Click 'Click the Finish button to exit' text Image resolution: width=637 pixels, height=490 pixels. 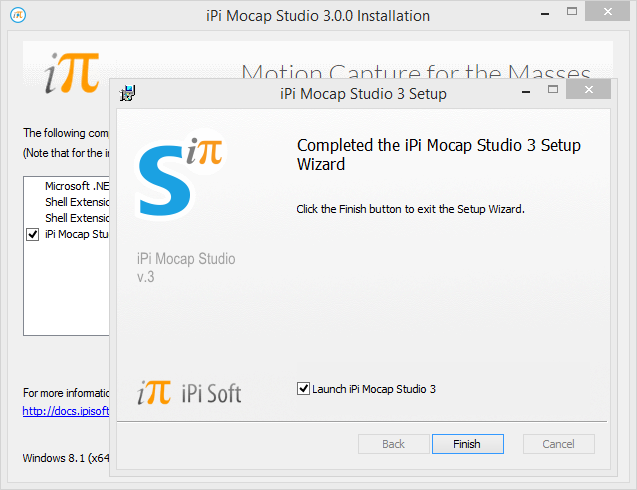click(410, 209)
